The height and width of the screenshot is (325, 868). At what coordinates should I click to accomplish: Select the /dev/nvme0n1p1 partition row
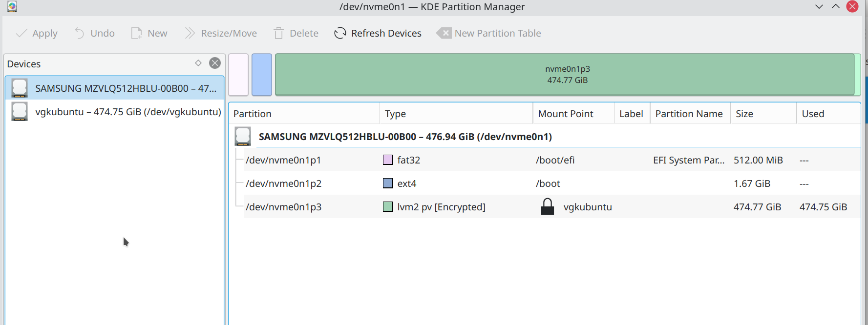552,160
